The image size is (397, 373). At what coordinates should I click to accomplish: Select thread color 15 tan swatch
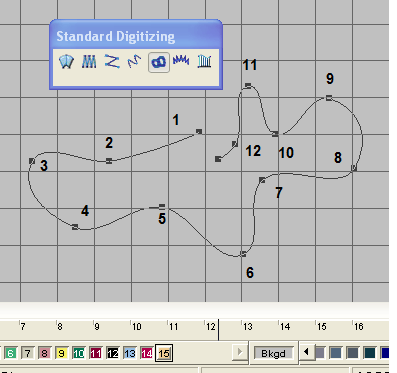click(x=164, y=353)
